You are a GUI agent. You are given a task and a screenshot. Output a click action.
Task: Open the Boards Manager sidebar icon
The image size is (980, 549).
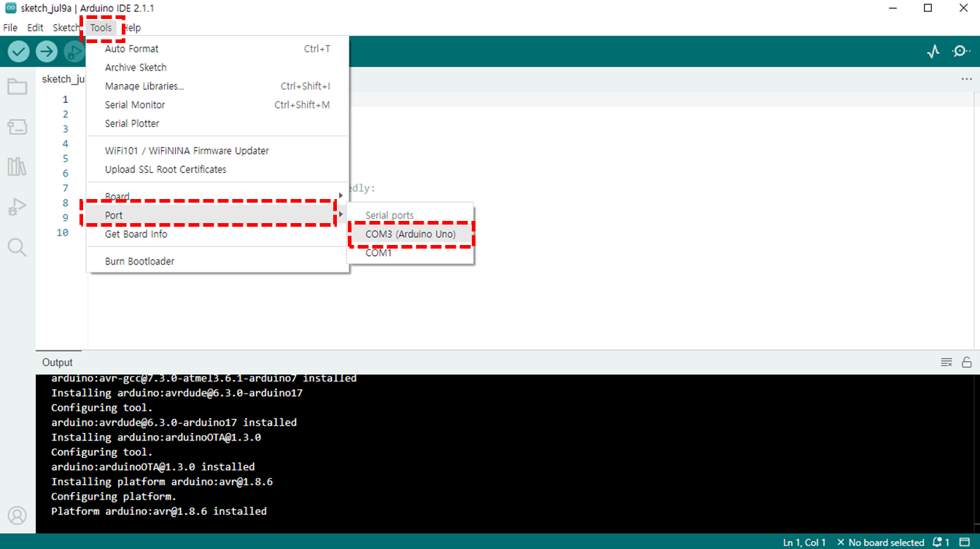[x=17, y=127]
